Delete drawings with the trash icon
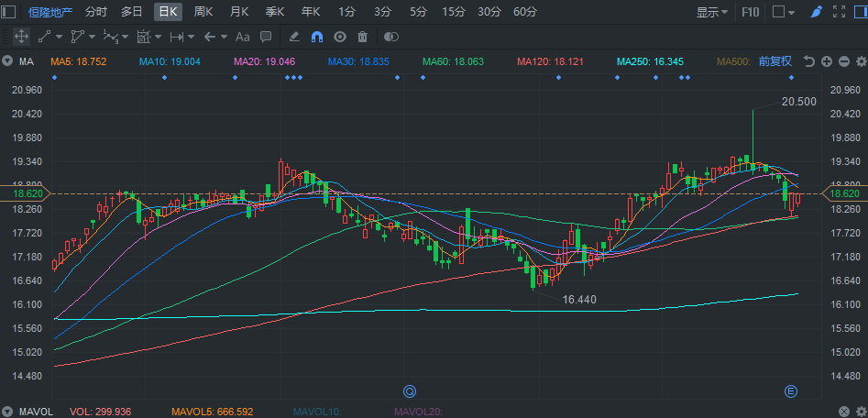This screenshot has height=418, width=868. point(363,37)
